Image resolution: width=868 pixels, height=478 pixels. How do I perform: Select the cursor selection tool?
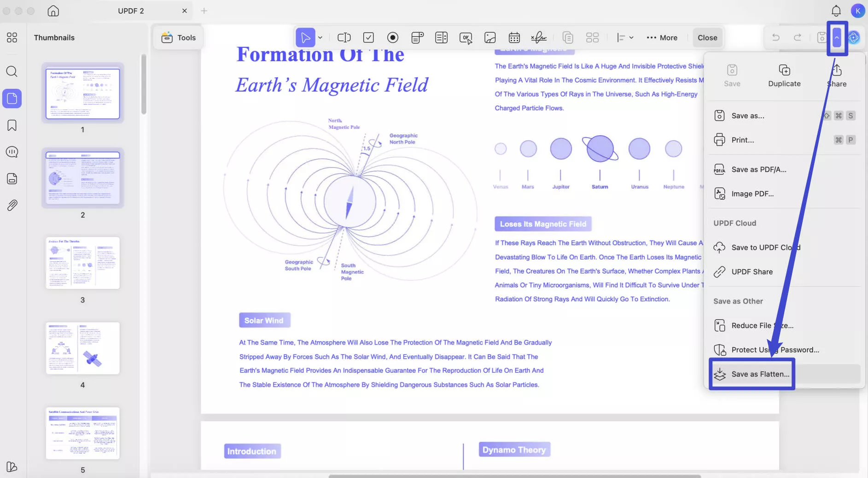pyautogui.click(x=305, y=38)
